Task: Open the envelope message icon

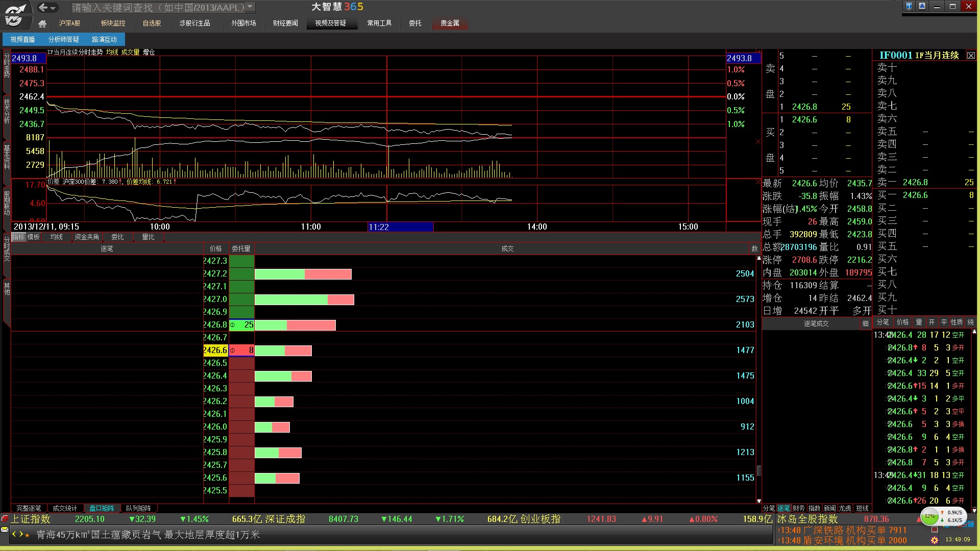Action: (5, 530)
